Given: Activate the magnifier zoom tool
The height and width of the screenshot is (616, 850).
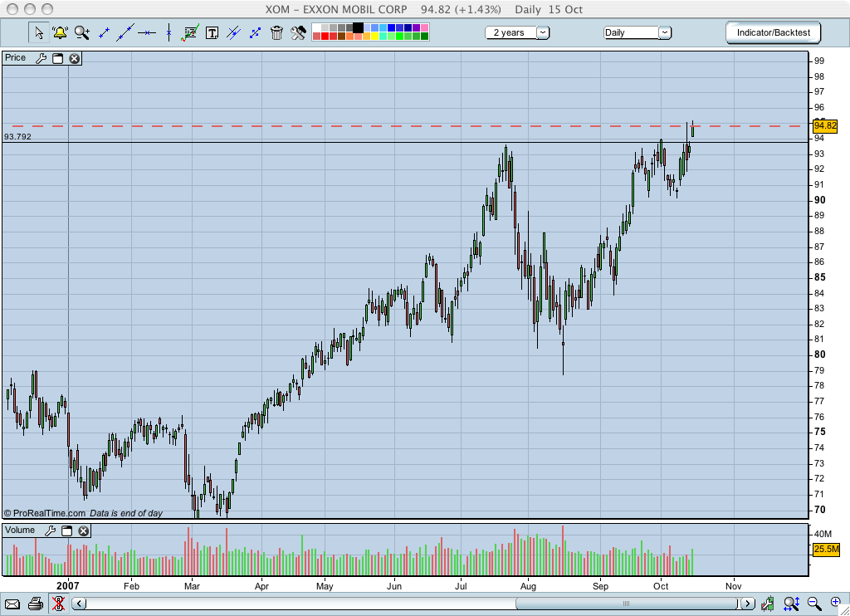Looking at the screenshot, I should tap(82, 32).
